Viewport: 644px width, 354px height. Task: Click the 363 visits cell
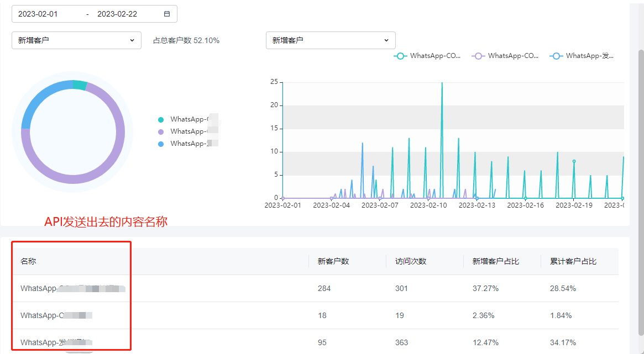coord(401,342)
